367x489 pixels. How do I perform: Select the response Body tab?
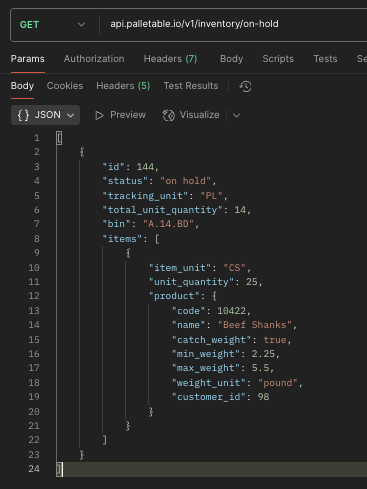coord(22,86)
